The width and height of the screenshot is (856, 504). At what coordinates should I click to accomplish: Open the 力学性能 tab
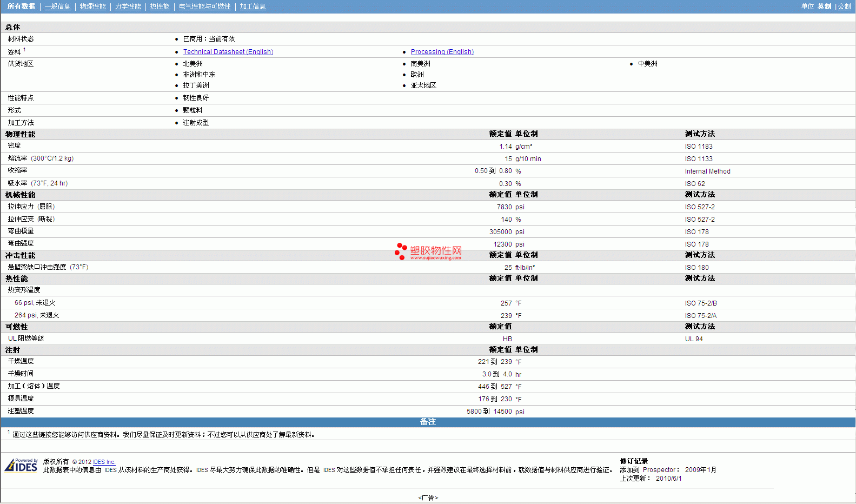click(x=128, y=6)
